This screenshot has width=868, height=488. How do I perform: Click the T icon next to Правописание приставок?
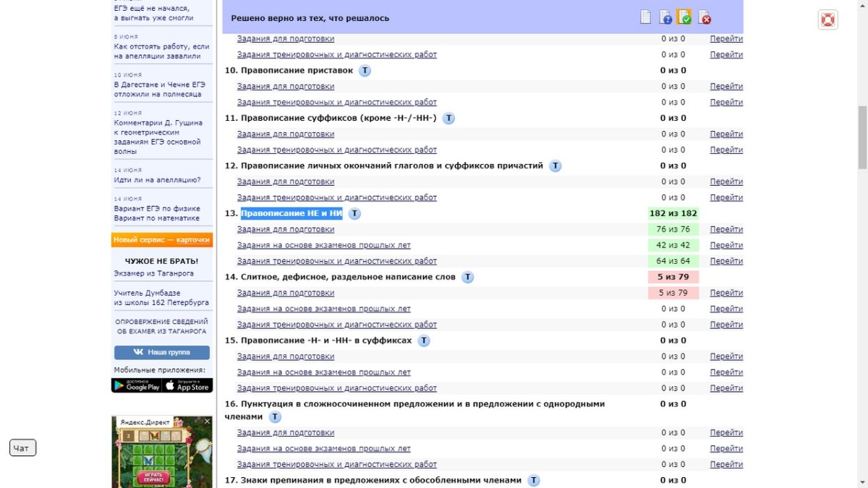(x=365, y=71)
